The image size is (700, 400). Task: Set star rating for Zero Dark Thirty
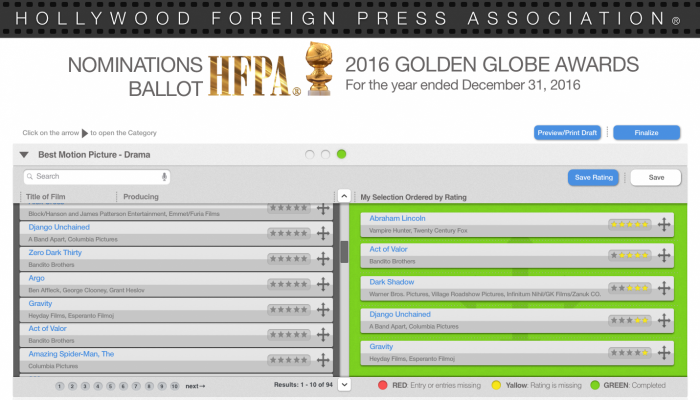(x=288, y=258)
